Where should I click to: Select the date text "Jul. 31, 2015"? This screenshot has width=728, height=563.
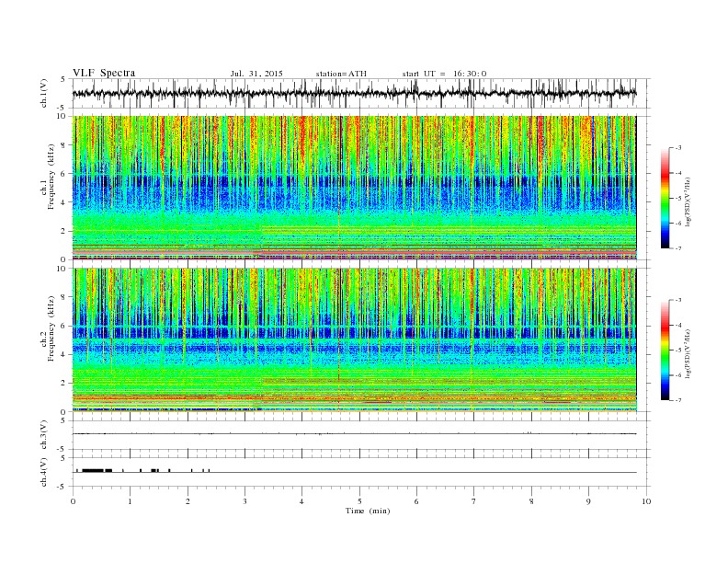point(256,74)
